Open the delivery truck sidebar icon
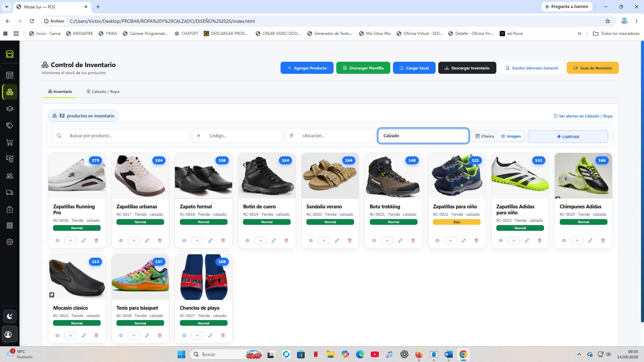 tap(10, 193)
